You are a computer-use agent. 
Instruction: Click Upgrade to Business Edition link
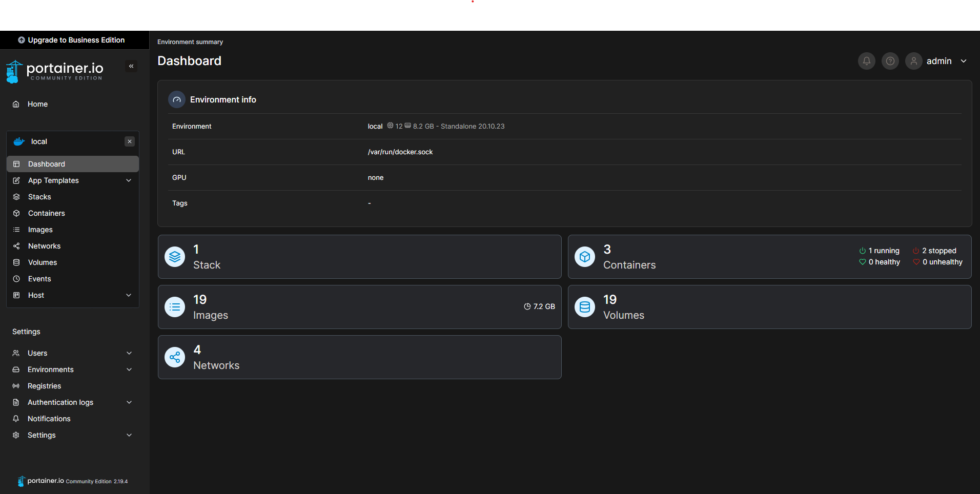point(71,40)
